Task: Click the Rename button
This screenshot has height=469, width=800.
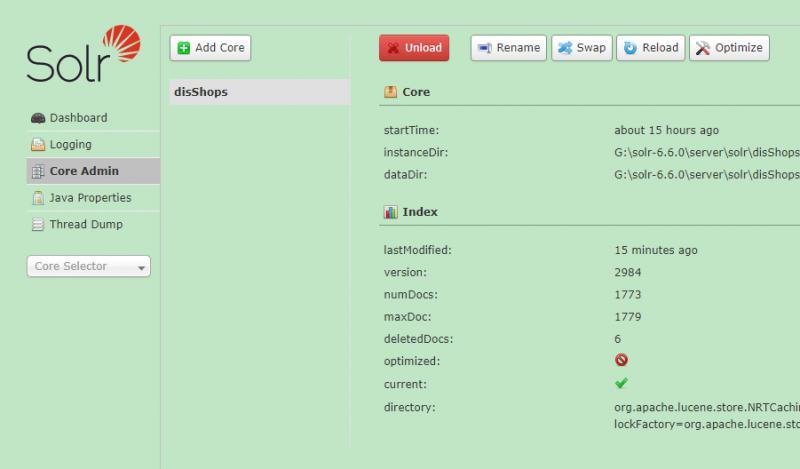Action: pyautogui.click(x=508, y=48)
